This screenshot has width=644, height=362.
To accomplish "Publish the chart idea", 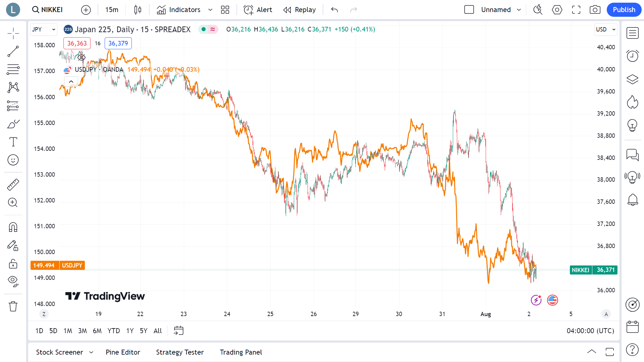I will 624,10.
